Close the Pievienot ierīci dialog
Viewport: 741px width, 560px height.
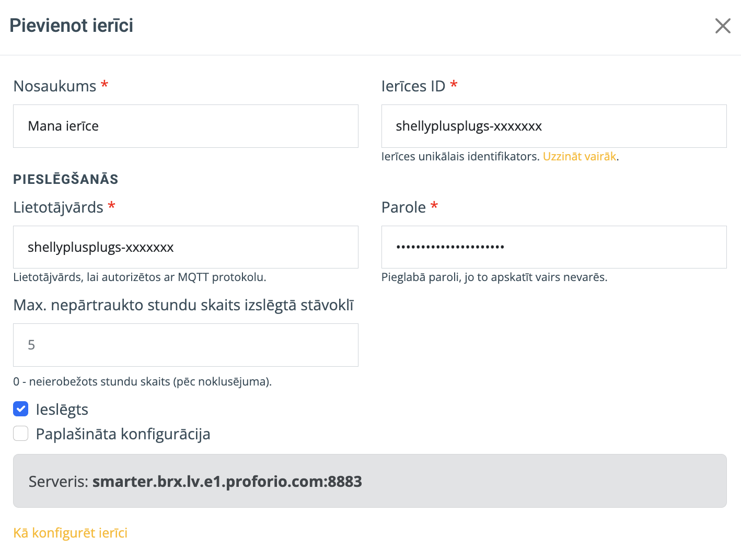coord(723,26)
